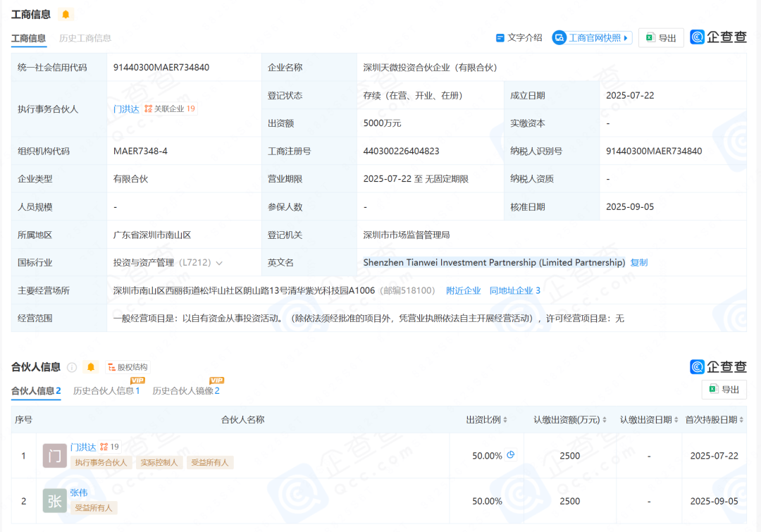Click English name Shenzhen Tianwei Investment Partnership

click(494, 263)
